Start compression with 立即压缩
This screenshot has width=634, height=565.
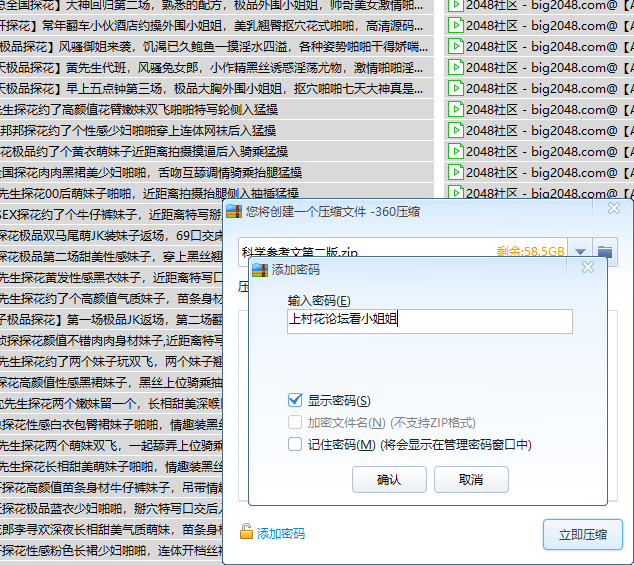coord(582,534)
